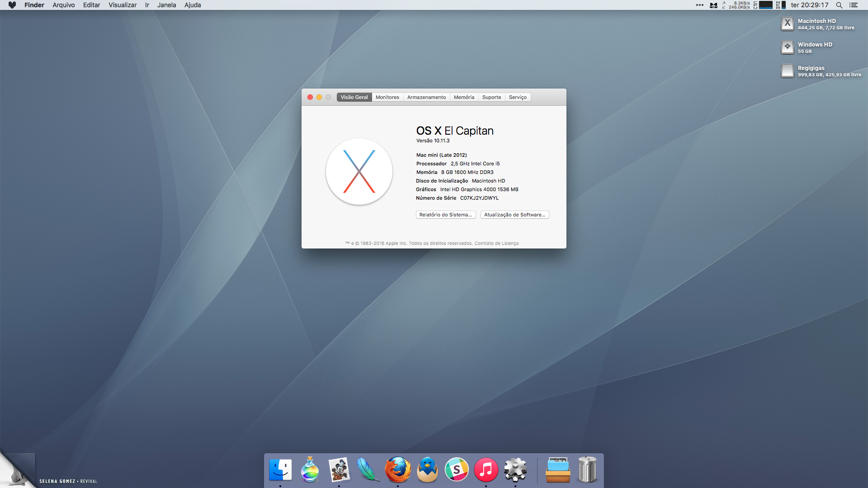Switch to the Serviço tab
The height and width of the screenshot is (488, 868).
coord(518,97)
